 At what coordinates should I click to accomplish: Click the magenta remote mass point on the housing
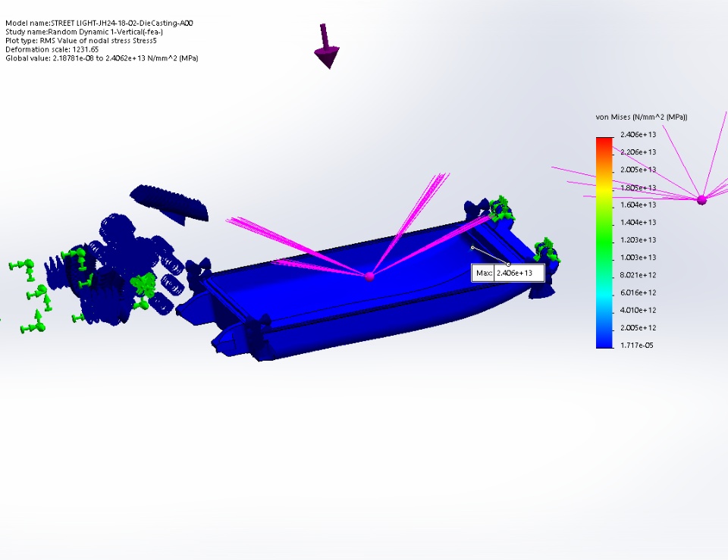click(369, 277)
